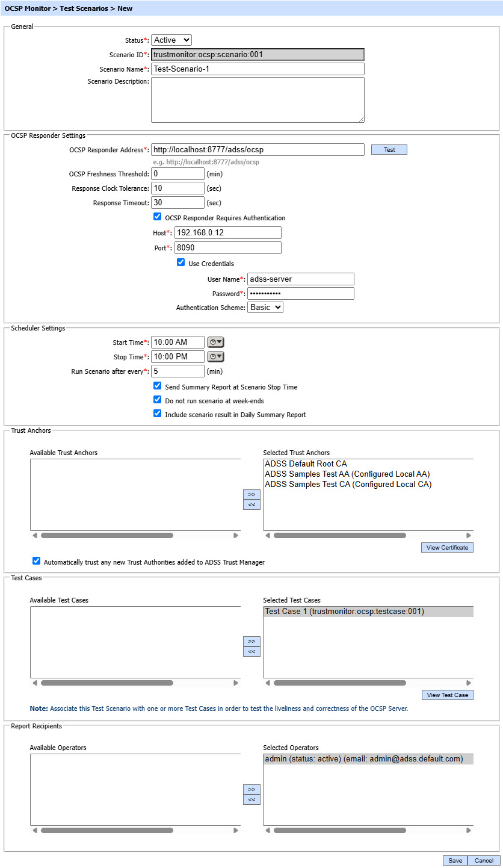Disable Do not run scenario at week-ends

(158, 400)
